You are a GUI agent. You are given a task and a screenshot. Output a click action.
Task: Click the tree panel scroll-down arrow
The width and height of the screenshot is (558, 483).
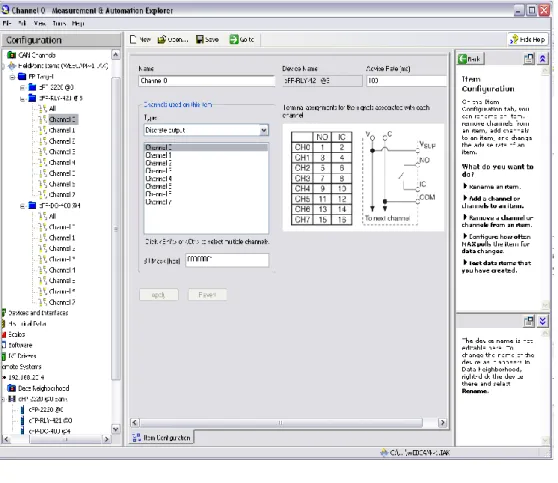click(x=116, y=429)
